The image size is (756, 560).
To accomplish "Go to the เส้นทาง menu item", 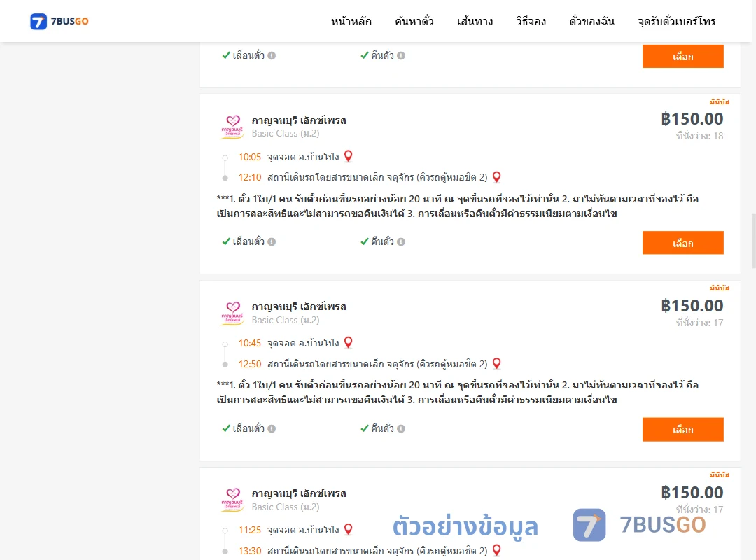I will tap(475, 21).
